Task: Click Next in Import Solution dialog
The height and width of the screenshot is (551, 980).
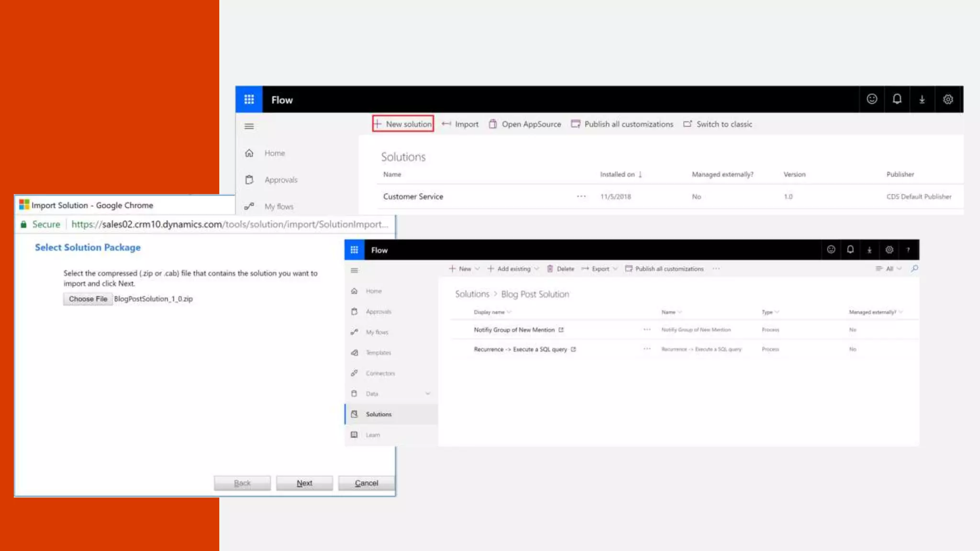Action: [x=304, y=483]
